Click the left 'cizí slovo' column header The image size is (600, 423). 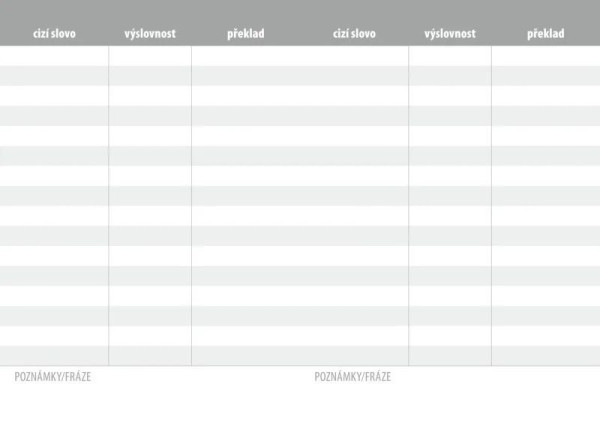[x=54, y=34]
